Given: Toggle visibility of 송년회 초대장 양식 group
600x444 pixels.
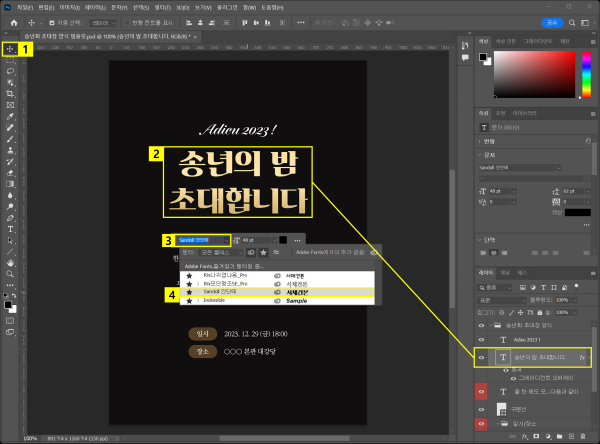Looking at the screenshot, I should pos(481,325).
